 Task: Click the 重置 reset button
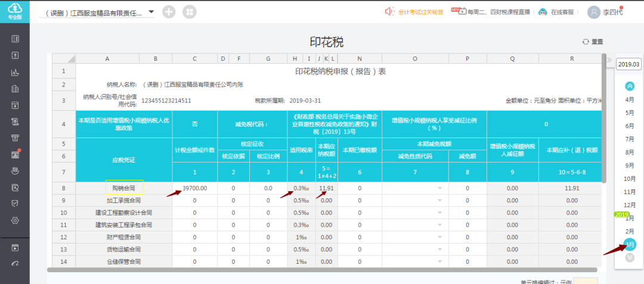[593, 42]
